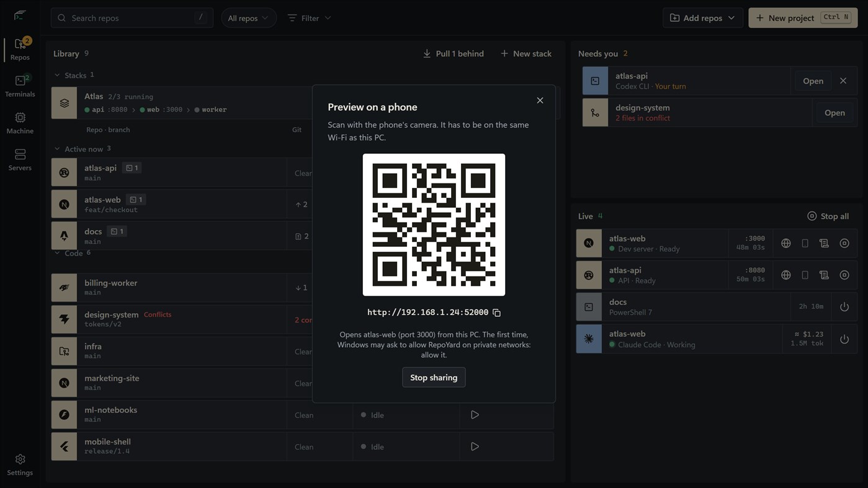
Task: Select the marketing-site repo row
Action: pos(302,383)
